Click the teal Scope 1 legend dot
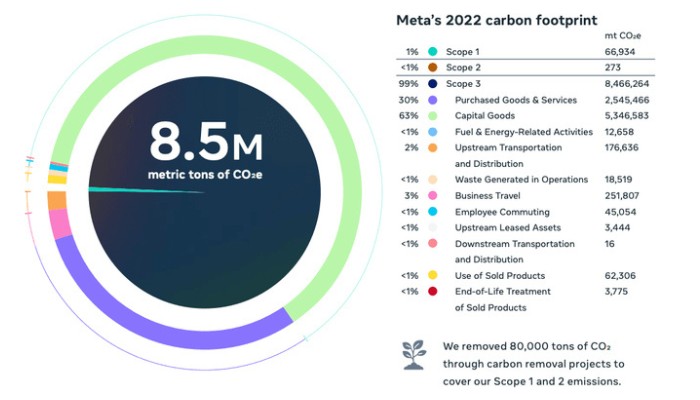The height and width of the screenshot is (400, 700). click(433, 52)
